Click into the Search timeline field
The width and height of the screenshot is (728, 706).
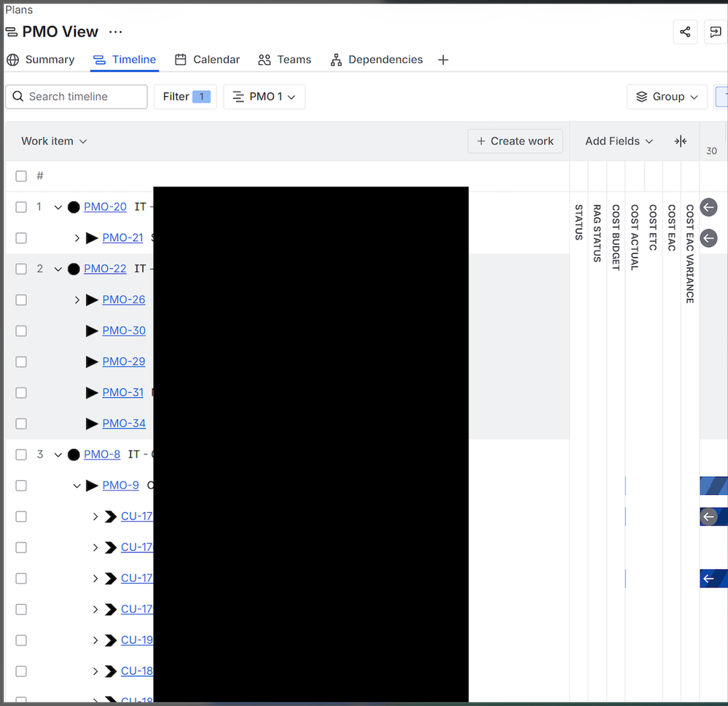tap(77, 97)
